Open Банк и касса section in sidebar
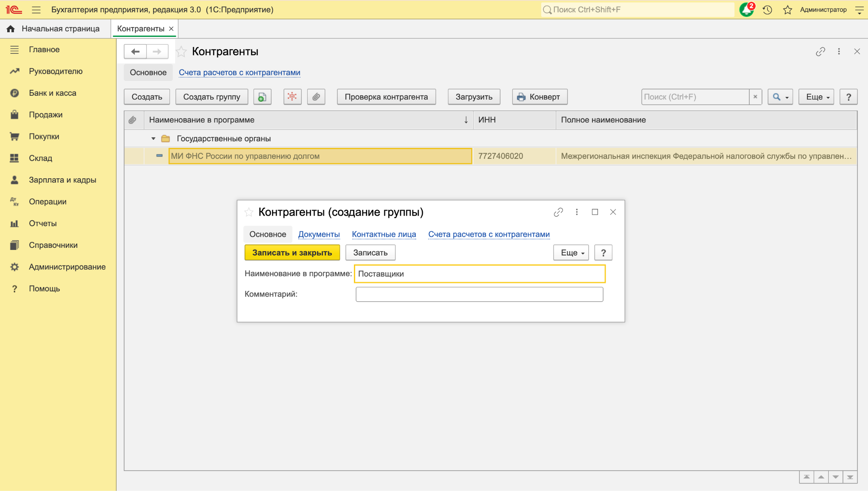 click(x=53, y=93)
